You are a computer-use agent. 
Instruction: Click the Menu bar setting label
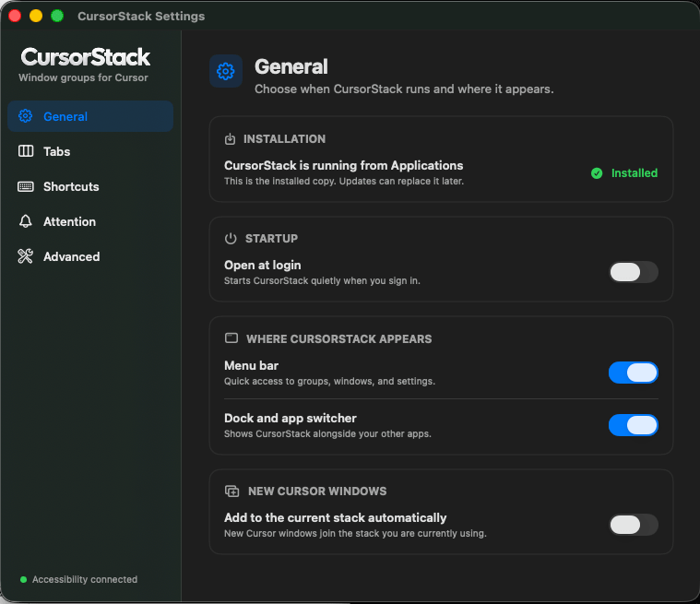click(252, 365)
